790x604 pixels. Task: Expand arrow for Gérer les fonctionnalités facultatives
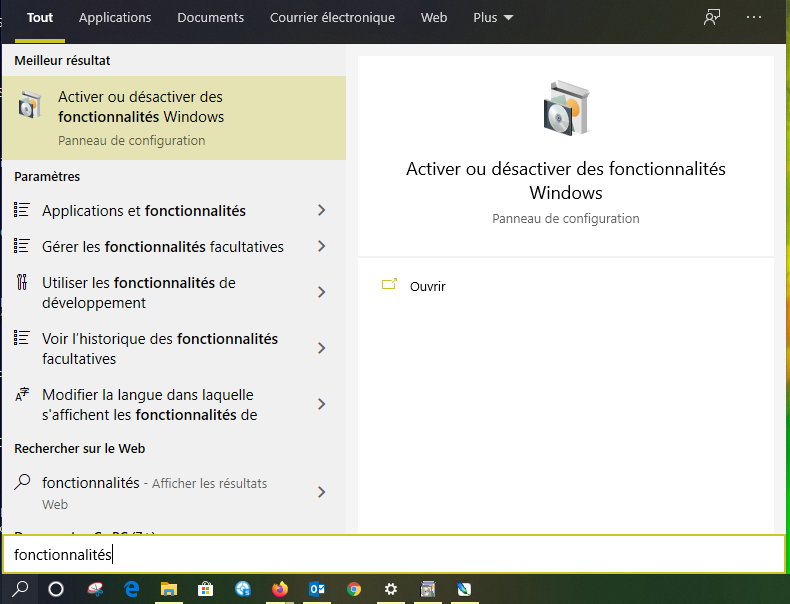point(321,246)
